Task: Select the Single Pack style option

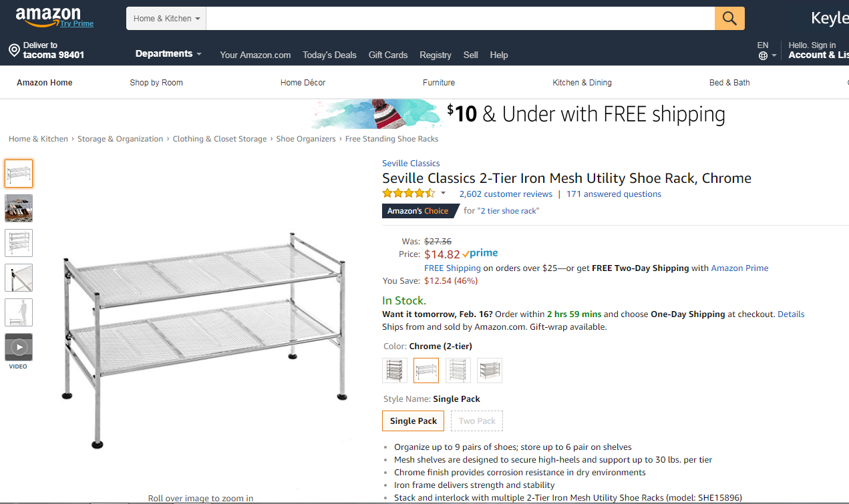Action: point(413,421)
